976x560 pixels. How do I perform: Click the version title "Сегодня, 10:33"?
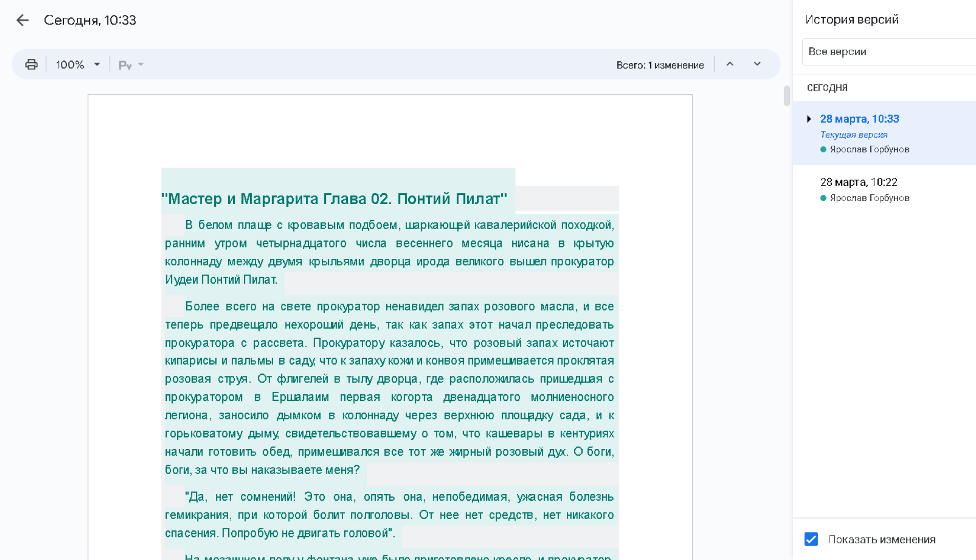[x=90, y=20]
